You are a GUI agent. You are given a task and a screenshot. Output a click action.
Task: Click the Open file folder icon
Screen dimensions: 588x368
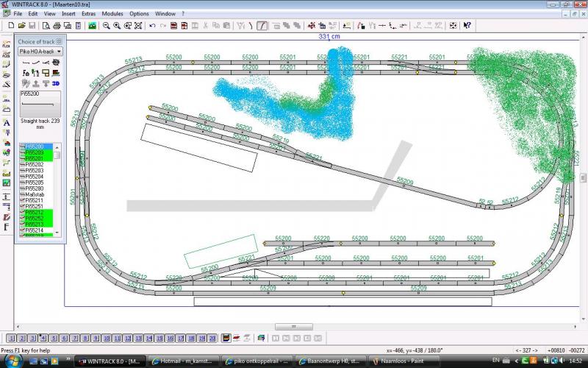tap(22, 26)
